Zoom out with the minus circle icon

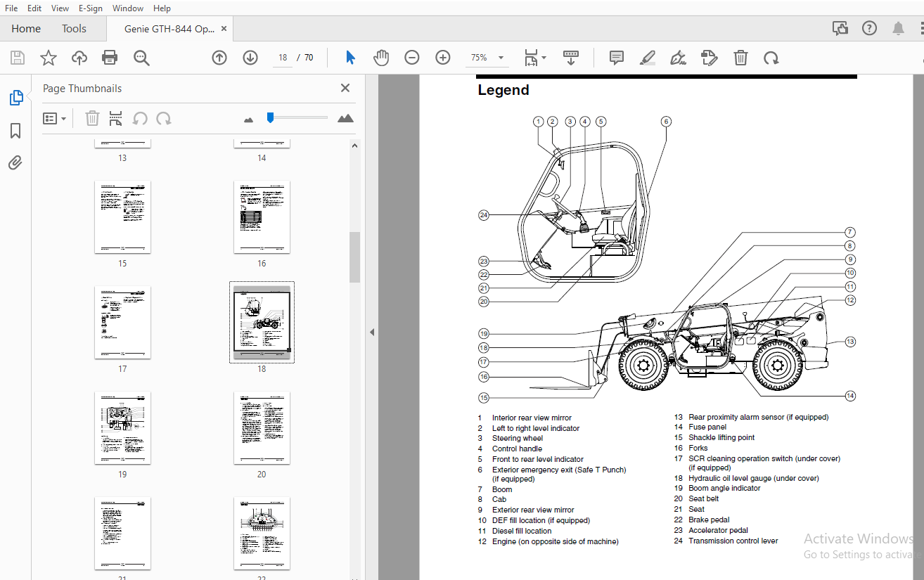point(412,58)
